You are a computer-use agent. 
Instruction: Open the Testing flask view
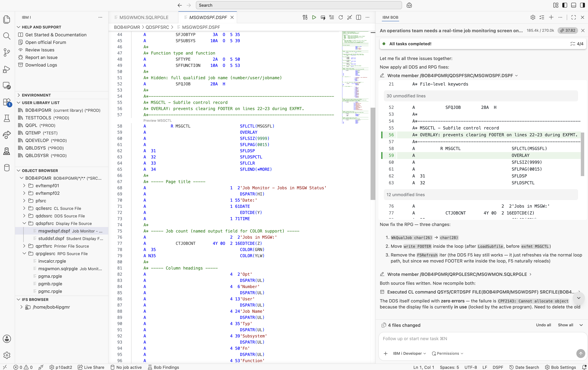click(x=7, y=118)
